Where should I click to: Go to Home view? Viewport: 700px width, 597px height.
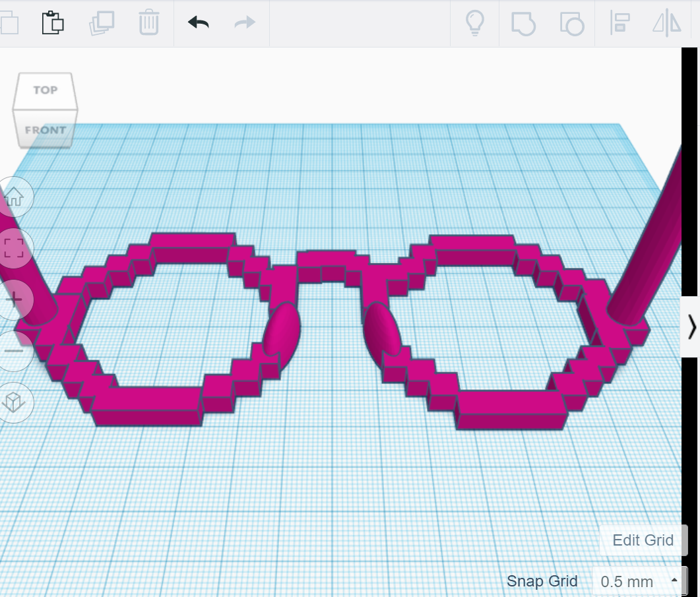15,197
